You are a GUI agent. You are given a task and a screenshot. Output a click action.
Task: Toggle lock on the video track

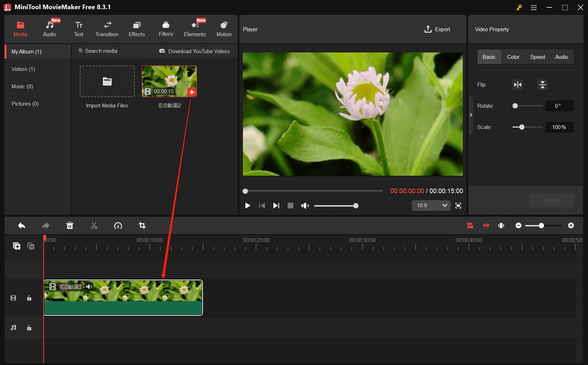point(29,298)
